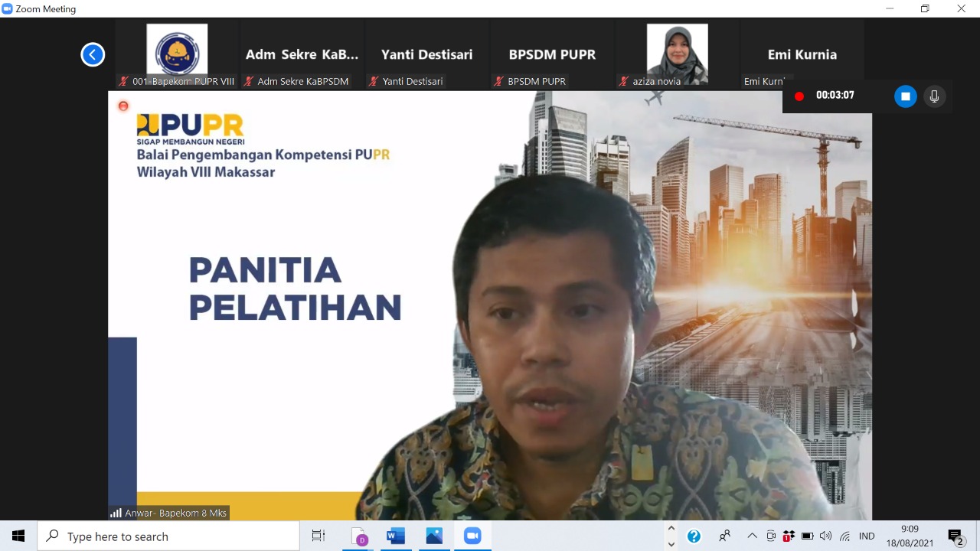Click muted mic icon on aziza novia label
Viewport: 980px width, 551px height.
[624, 81]
